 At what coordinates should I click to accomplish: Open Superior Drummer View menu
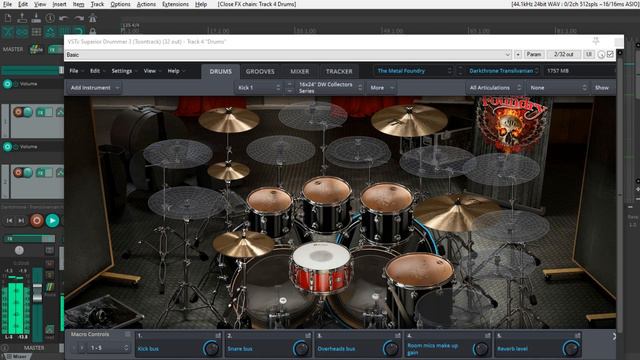(152, 71)
